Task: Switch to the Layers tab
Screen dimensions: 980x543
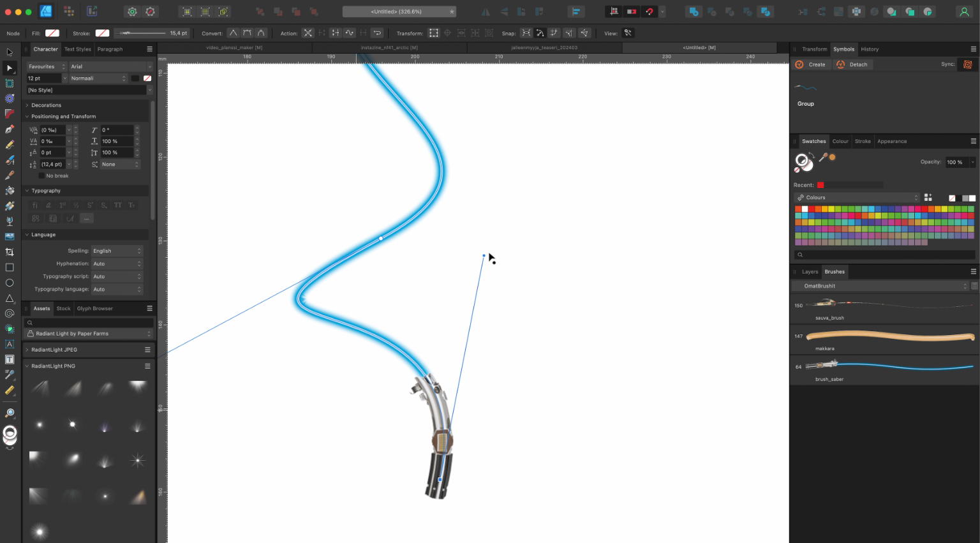Action: click(x=810, y=272)
